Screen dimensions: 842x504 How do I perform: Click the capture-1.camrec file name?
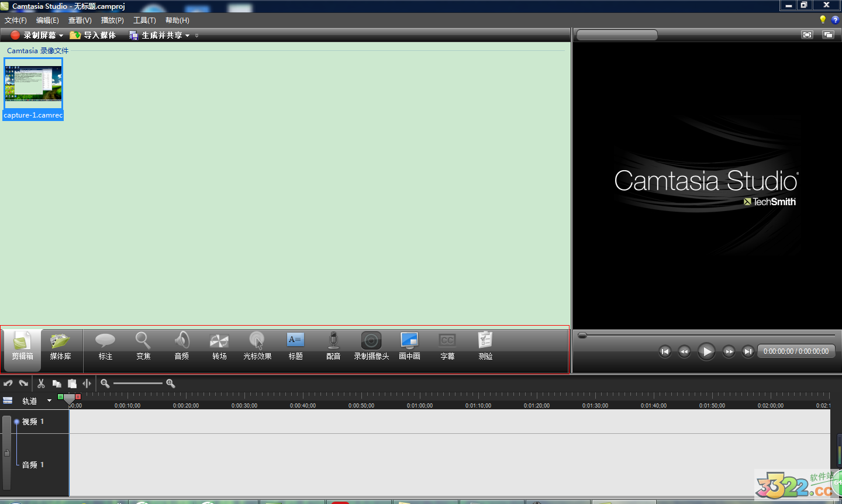point(33,115)
